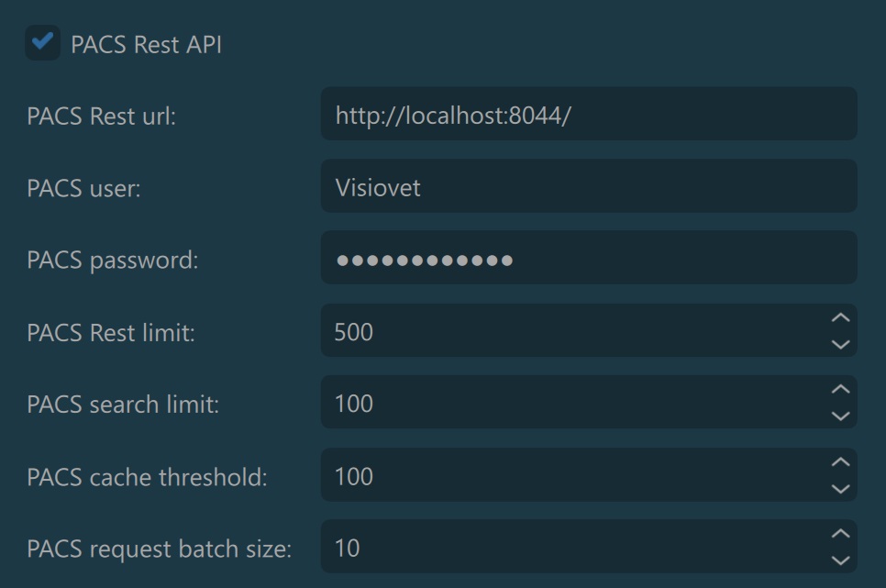Decrease PACS request batch size

(x=839, y=560)
